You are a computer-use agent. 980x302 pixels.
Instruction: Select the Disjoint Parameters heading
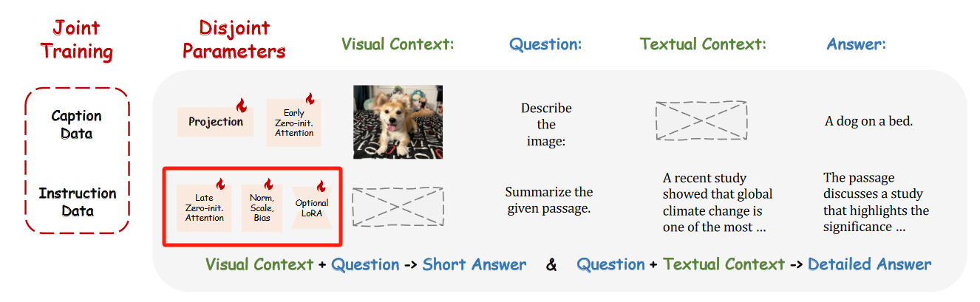[234, 40]
